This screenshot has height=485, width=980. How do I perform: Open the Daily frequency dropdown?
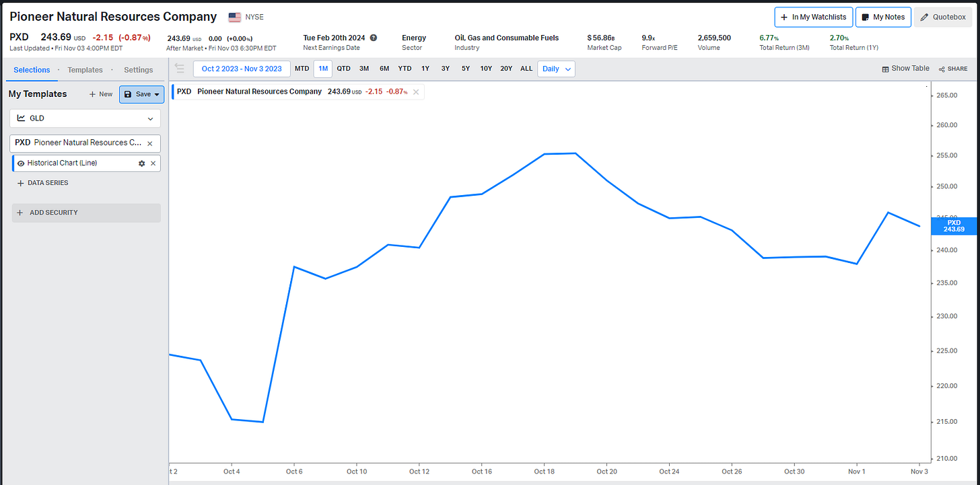click(556, 69)
